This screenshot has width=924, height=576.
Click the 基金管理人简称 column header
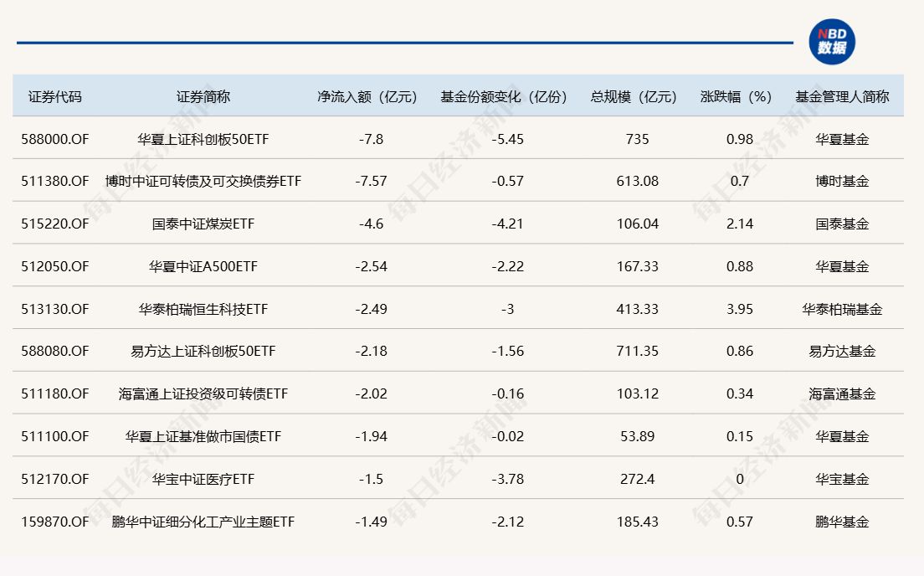pos(842,96)
